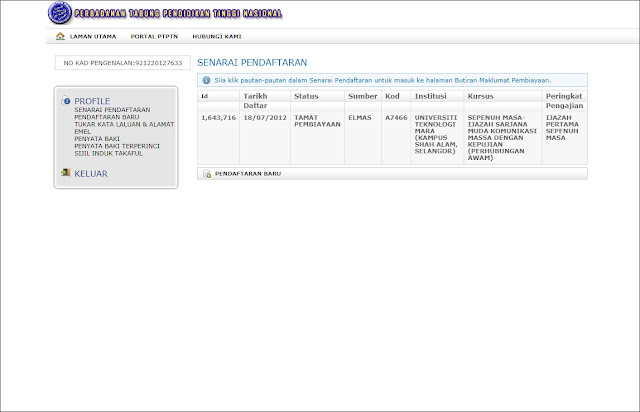
Task: Click the Ijazah Sarjana Muda Komunikasi course cell
Action: pos(502,138)
